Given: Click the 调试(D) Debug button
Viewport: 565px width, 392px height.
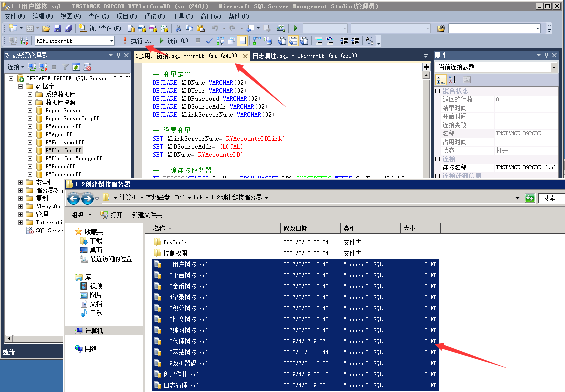Looking at the screenshot, I should [x=174, y=41].
